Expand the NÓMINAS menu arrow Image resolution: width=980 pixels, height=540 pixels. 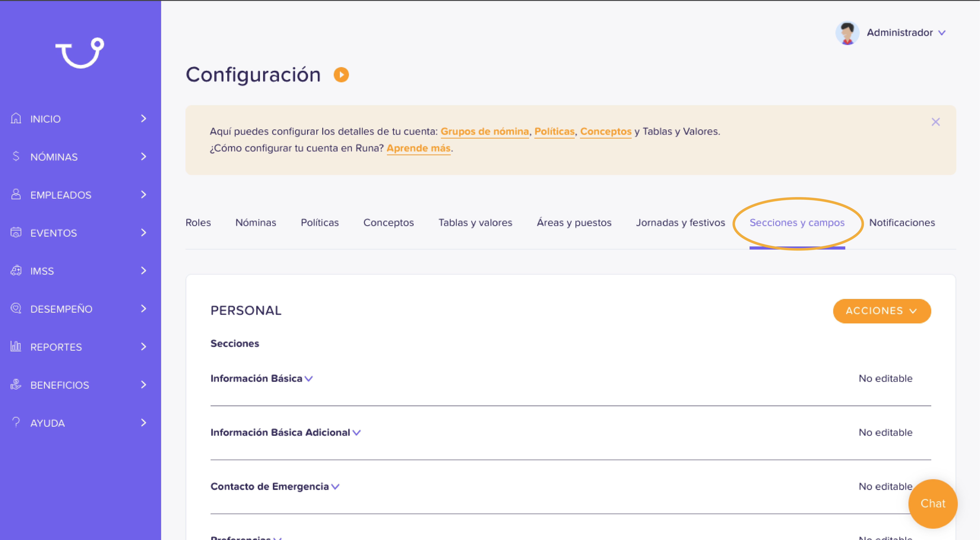[143, 157]
